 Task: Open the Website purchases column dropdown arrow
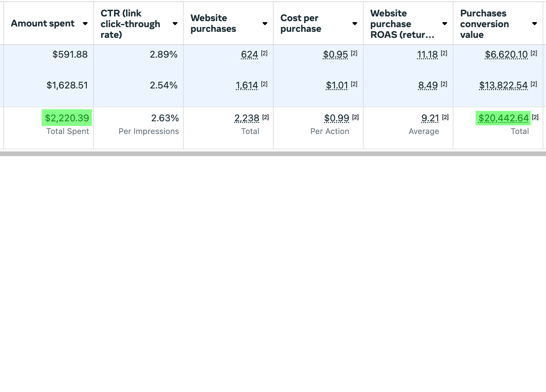(265, 24)
